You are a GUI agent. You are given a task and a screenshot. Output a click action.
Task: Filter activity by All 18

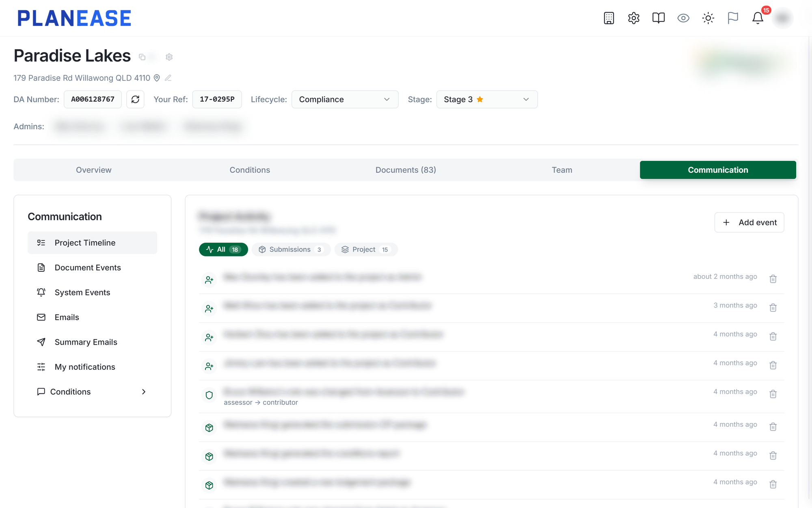coord(223,250)
